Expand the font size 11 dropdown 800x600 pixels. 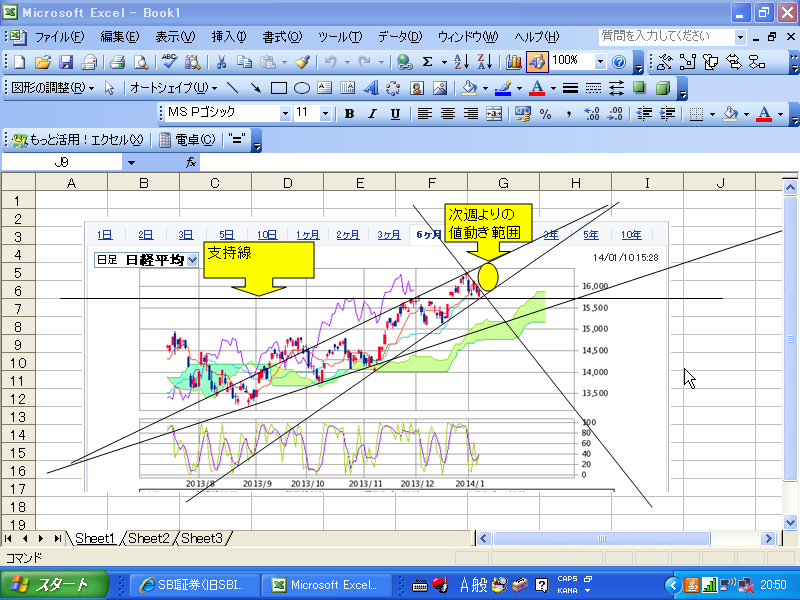326,114
